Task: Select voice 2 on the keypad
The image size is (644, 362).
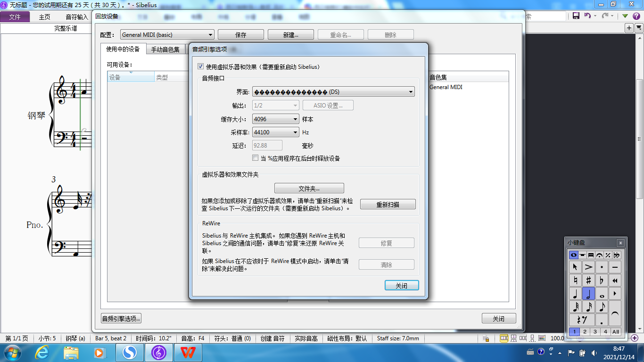Action: [585, 331]
